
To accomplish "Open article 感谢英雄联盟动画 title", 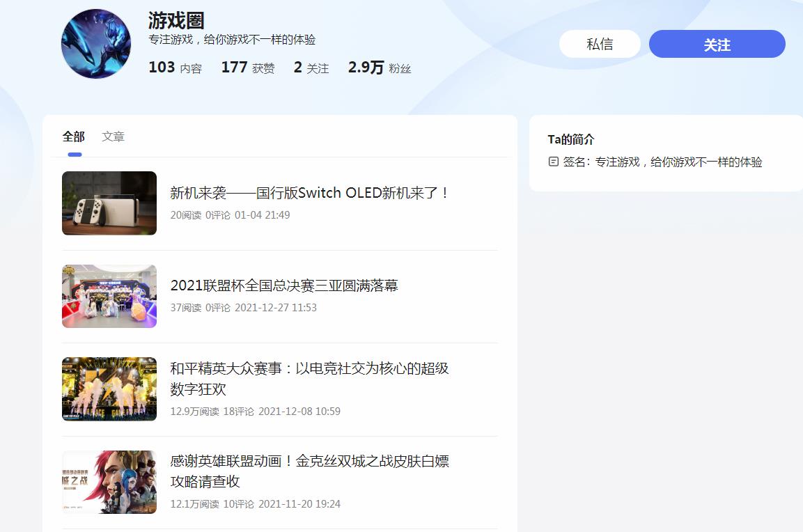I will click(x=309, y=471).
